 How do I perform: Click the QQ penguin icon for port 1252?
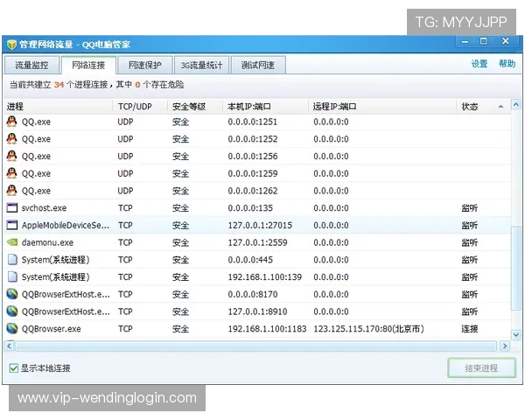(x=11, y=138)
